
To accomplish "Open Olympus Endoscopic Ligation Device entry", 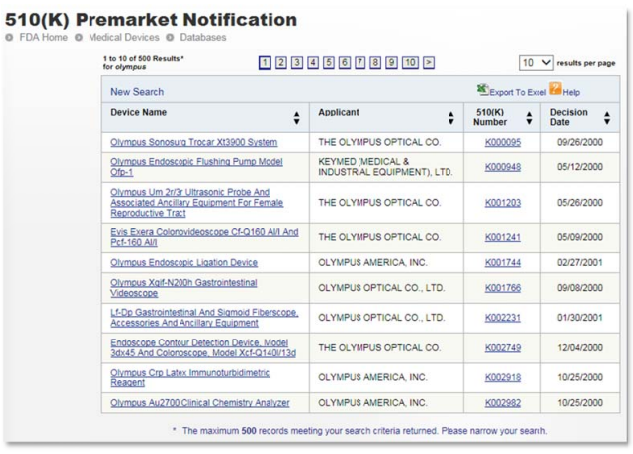I will click(x=183, y=263).
